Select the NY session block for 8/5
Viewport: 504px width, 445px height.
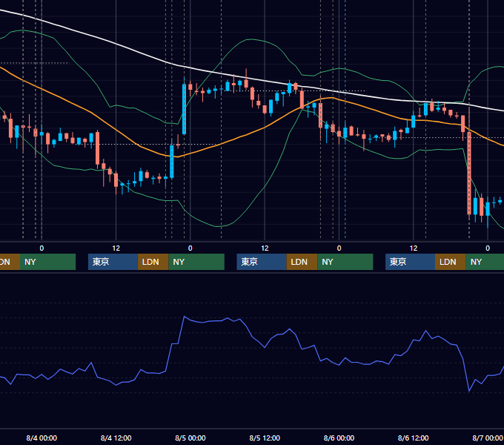[345, 262]
